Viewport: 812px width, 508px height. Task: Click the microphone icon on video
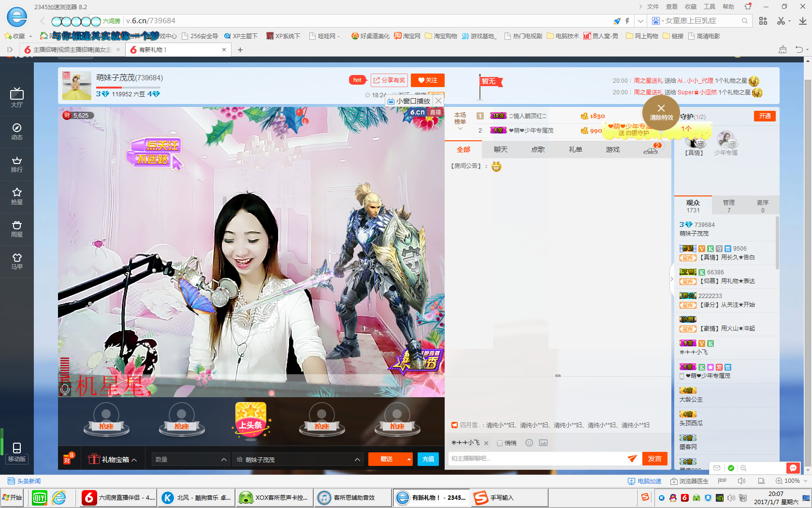click(65, 388)
